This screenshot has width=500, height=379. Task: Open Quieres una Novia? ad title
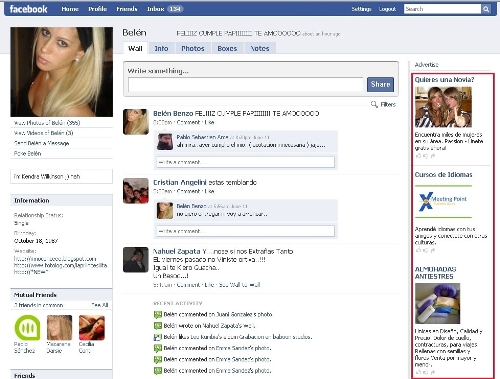[444, 79]
